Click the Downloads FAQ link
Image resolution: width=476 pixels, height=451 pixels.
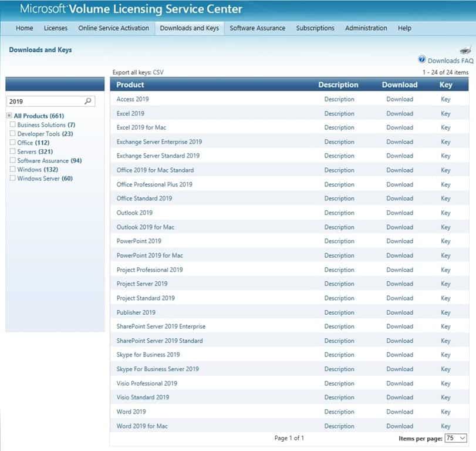coord(450,60)
